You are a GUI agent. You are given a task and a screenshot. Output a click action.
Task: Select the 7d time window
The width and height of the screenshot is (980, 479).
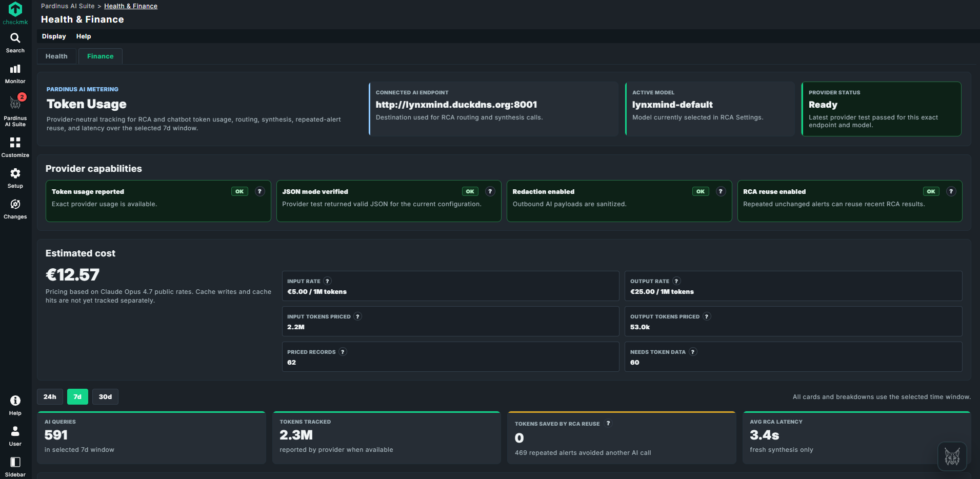(x=77, y=397)
